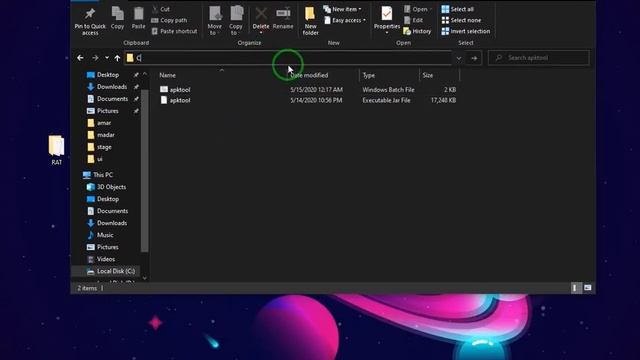The image size is (640, 360).
Task: Open Music under This PC
Action: [105, 235]
